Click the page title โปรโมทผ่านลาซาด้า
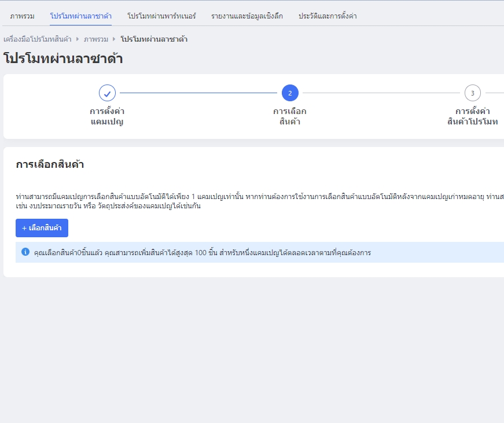This screenshot has width=504, height=423. tap(63, 58)
